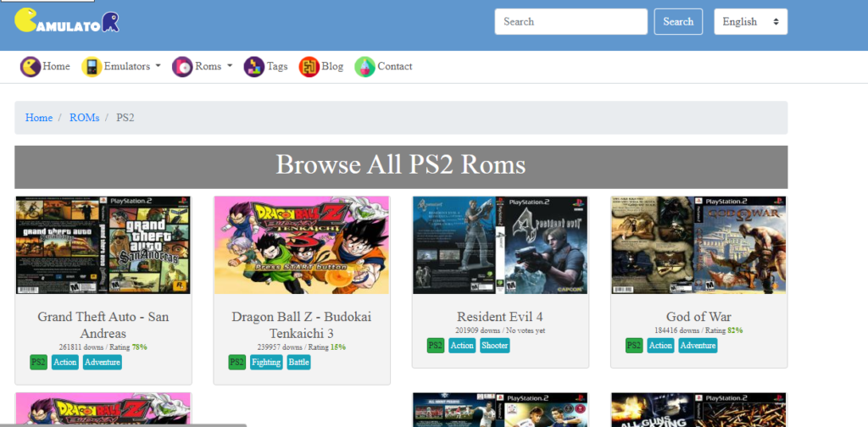The height and width of the screenshot is (427, 868).
Task: Click PS2 tag under God of War
Action: (x=634, y=346)
